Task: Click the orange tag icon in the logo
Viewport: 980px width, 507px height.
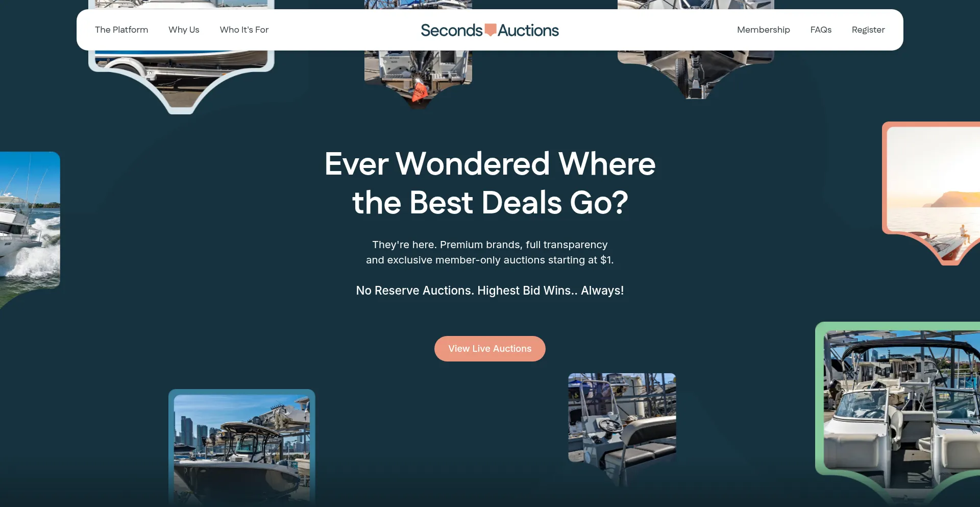Action: click(x=490, y=30)
